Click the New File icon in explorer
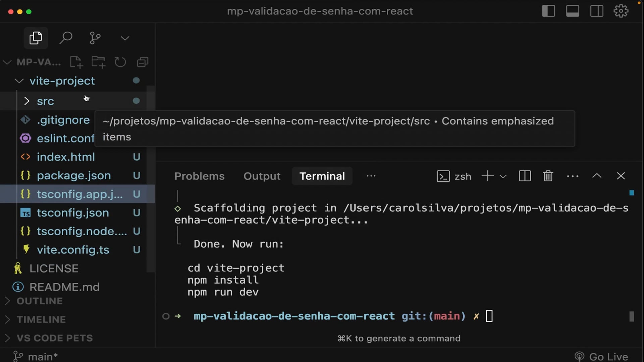 click(76, 62)
